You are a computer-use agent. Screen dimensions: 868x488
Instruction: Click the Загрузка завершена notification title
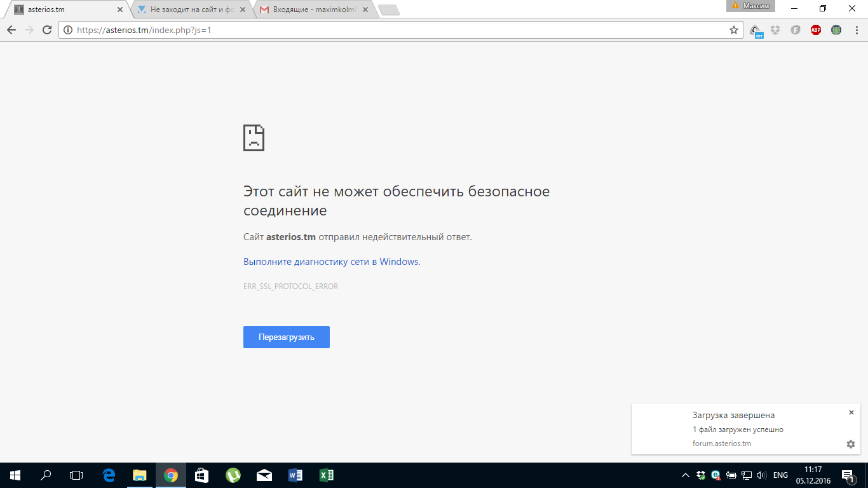pyautogui.click(x=733, y=415)
